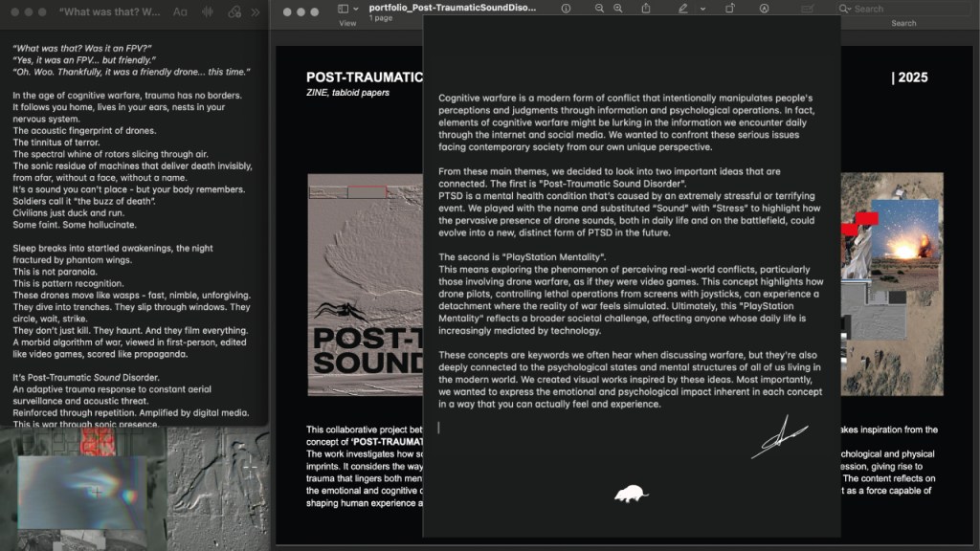Click the form filling toolbar icon
Screen dimensions: 980x551
tap(809, 9)
